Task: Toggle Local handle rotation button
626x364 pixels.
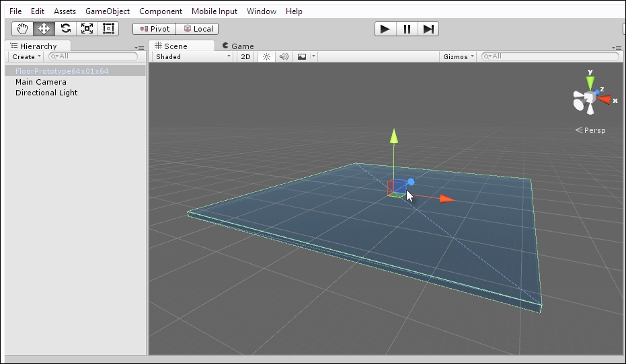Action: pos(197,29)
